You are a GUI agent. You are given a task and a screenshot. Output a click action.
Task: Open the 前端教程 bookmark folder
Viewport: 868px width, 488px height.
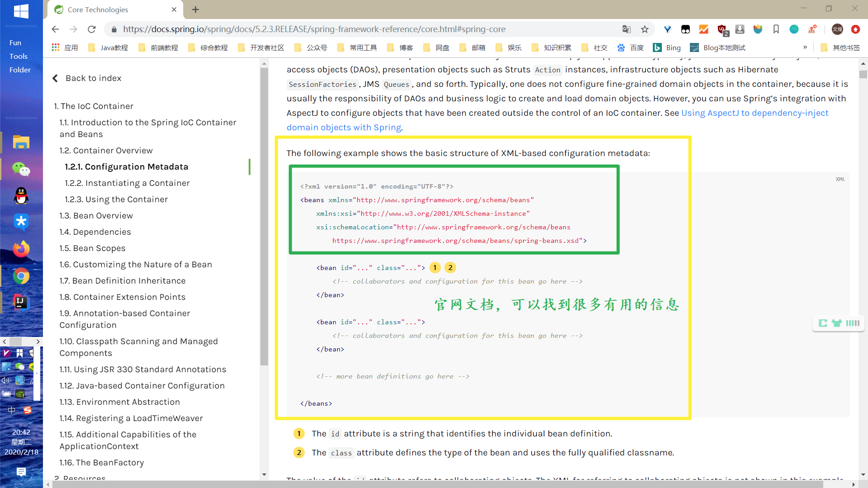[158, 47]
